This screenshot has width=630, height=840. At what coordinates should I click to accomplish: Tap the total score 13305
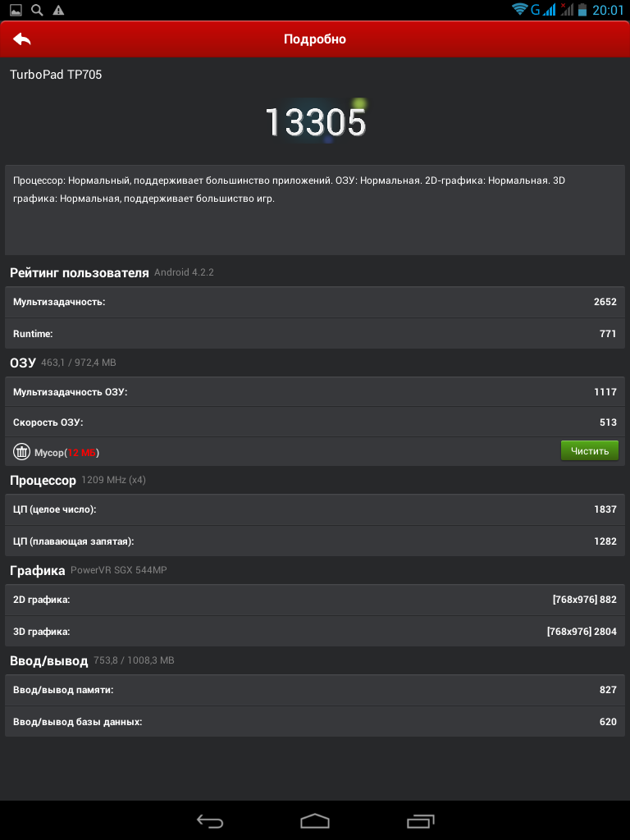point(315,122)
